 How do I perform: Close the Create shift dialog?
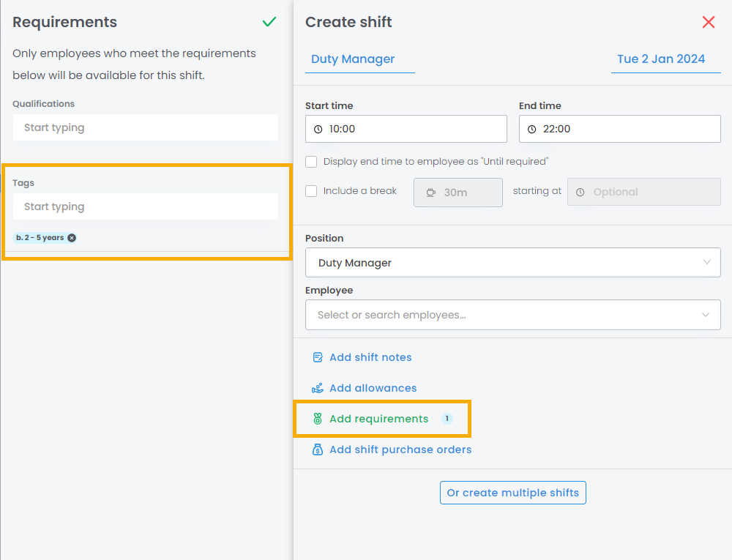pyautogui.click(x=708, y=22)
